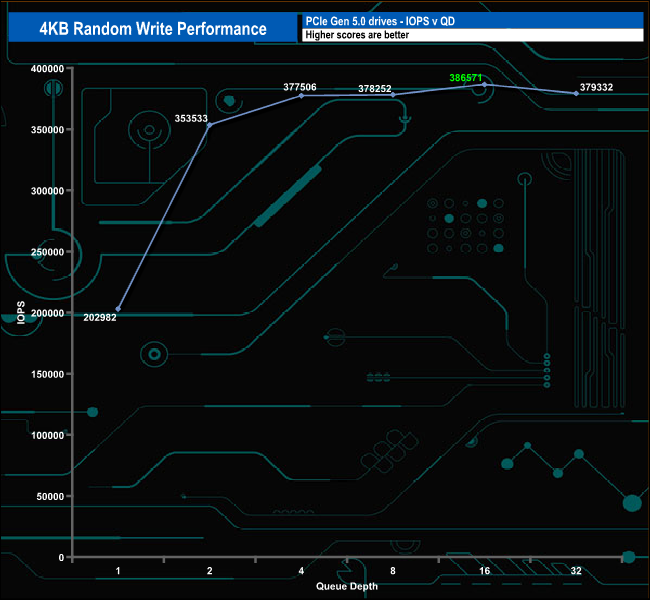This screenshot has width=650, height=600.
Task: Select the 377506 data label
Action: coord(300,87)
